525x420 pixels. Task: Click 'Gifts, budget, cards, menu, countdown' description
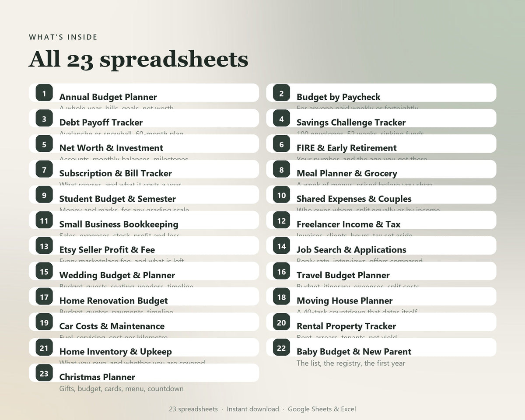tap(122, 388)
